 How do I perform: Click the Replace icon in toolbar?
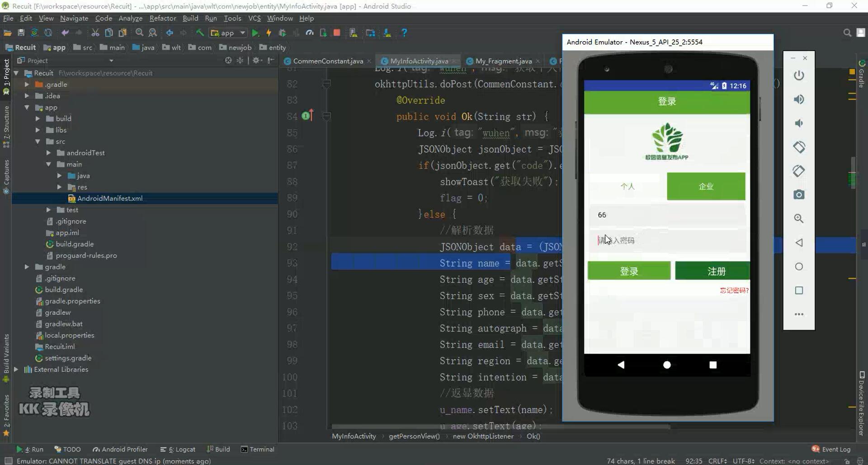pyautogui.click(x=153, y=33)
